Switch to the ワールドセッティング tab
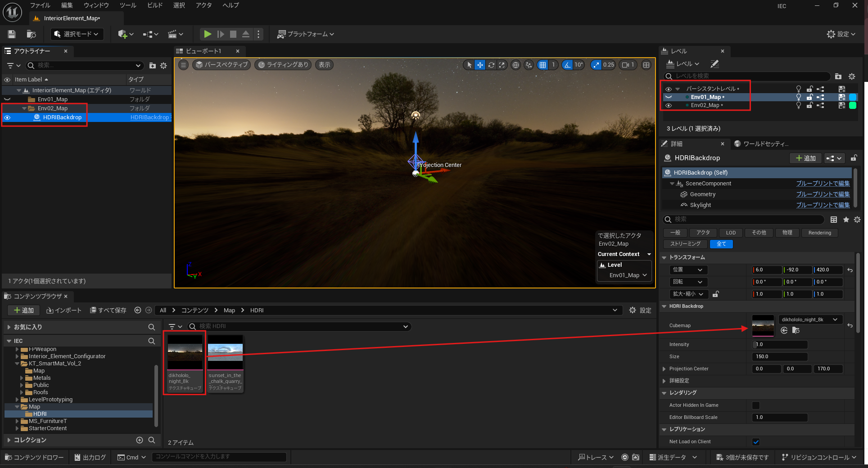 (x=765, y=144)
